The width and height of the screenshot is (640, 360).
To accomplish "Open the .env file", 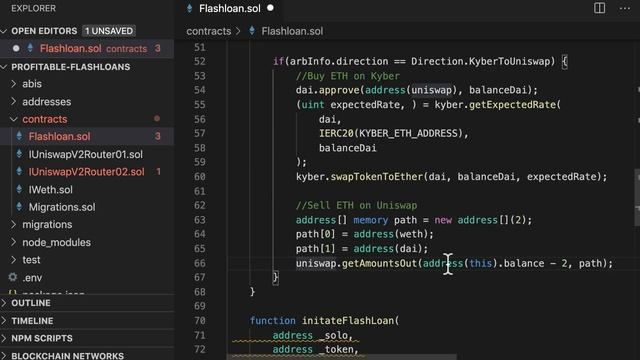I will tap(32, 278).
